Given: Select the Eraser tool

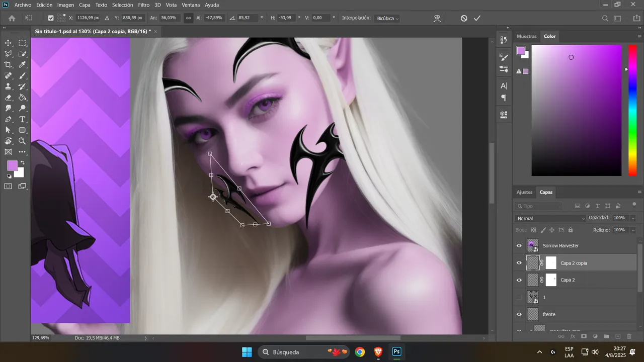Looking at the screenshot, I should 8,98.
